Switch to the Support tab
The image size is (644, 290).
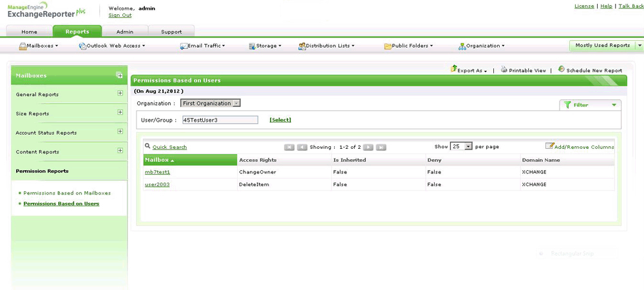(171, 32)
